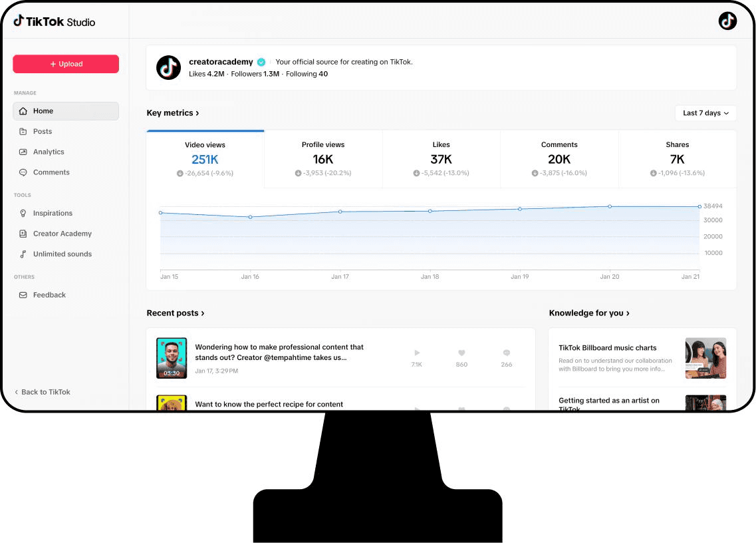
Task: Open the yellow thumbnail of second post
Action: (x=172, y=403)
